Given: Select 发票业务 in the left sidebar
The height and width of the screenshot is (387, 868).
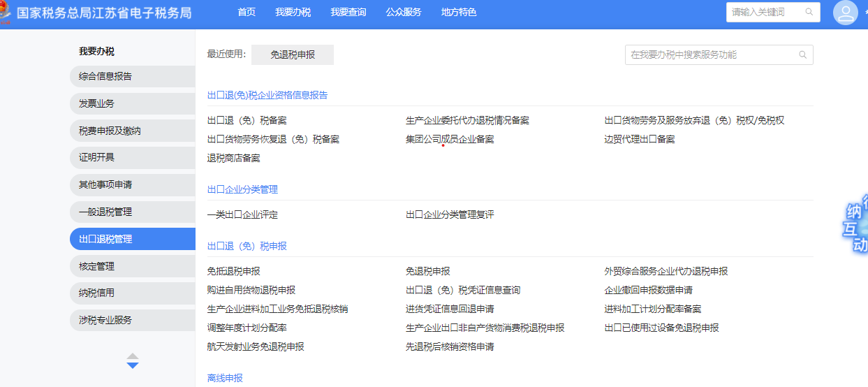Looking at the screenshot, I should tap(97, 103).
